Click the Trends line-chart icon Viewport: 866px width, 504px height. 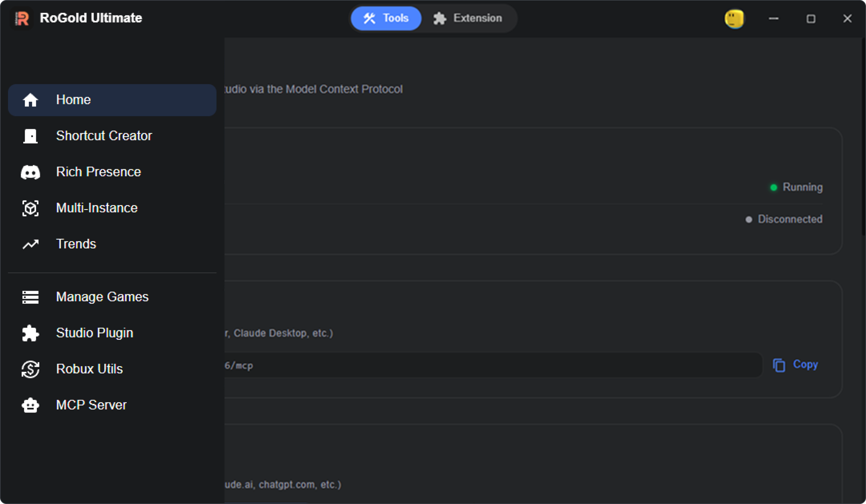[30, 244]
